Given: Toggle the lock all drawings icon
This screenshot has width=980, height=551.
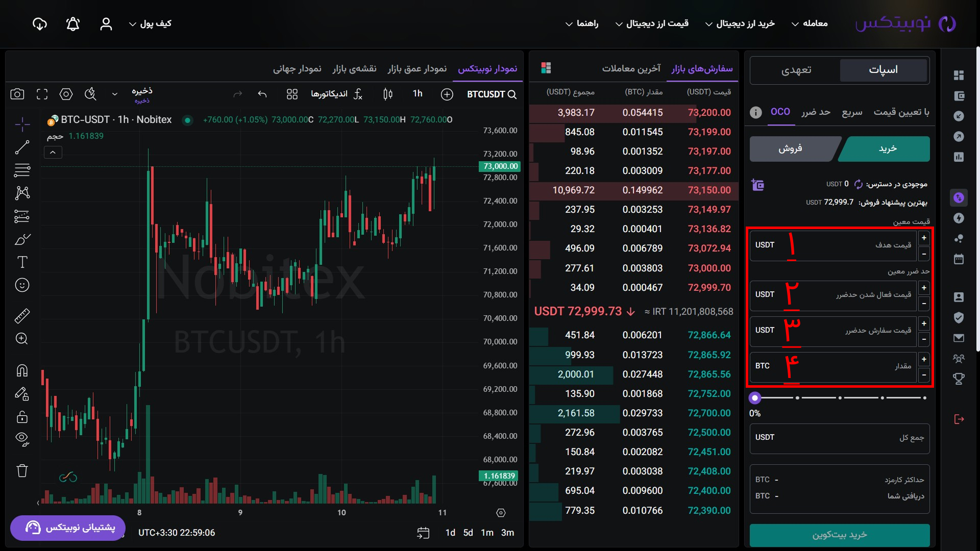Looking at the screenshot, I should [22, 417].
